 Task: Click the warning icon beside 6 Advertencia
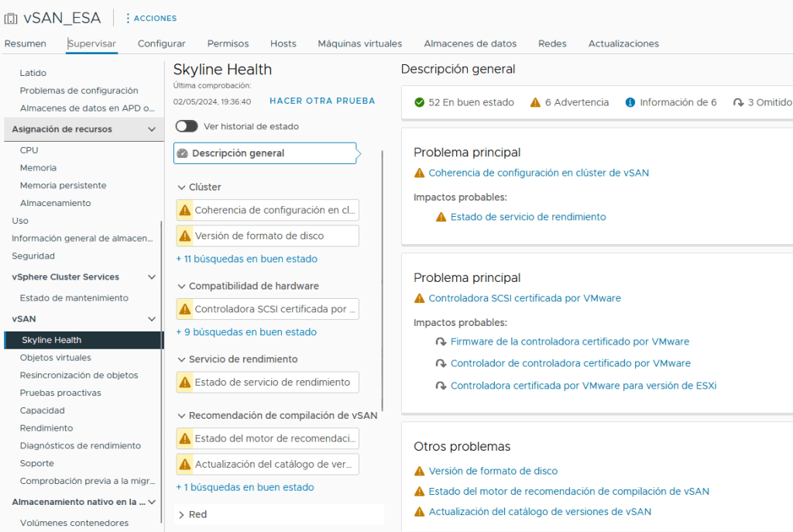(x=535, y=102)
